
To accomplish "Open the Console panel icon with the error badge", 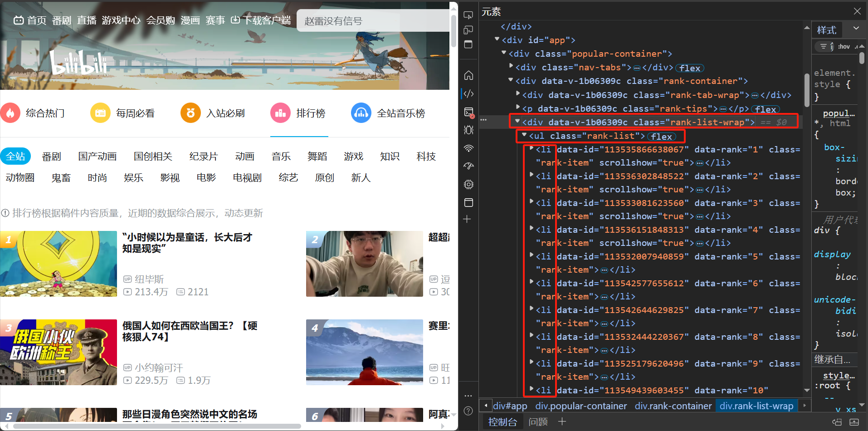I will tap(469, 112).
